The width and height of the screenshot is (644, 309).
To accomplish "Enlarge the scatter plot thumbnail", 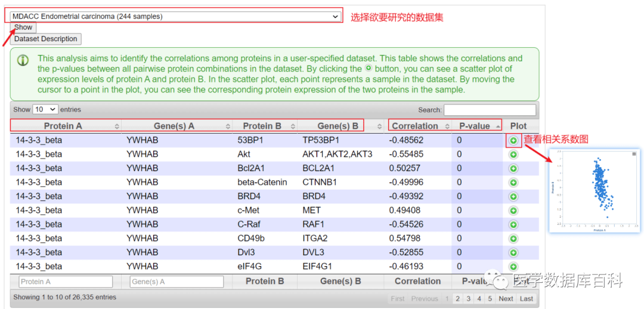I will [x=594, y=191].
